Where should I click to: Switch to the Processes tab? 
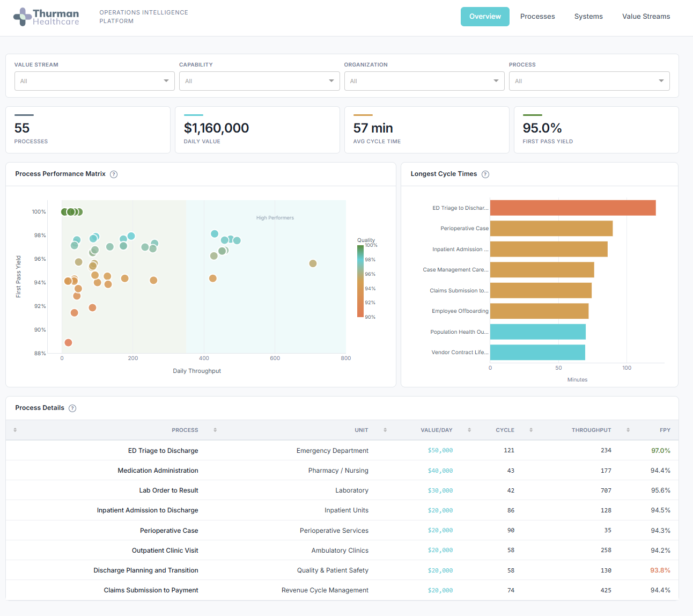coord(537,16)
